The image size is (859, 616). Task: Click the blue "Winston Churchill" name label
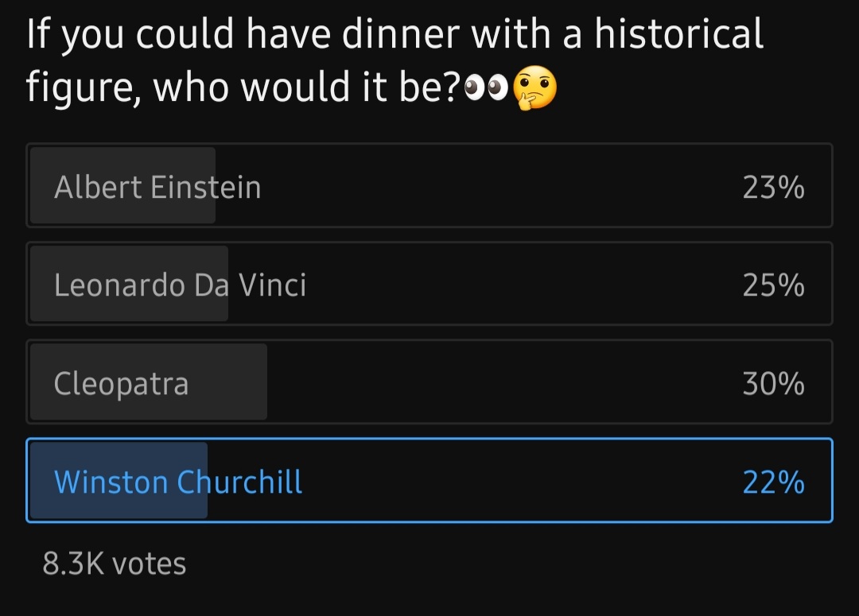click(178, 482)
